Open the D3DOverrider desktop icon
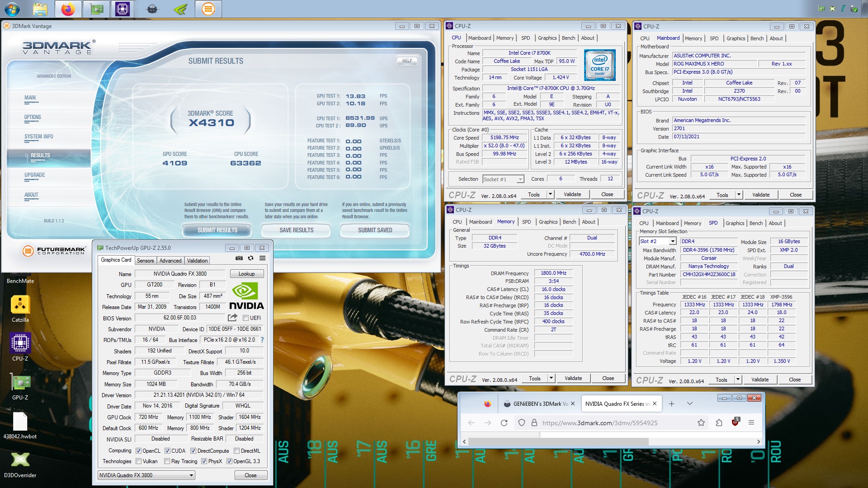This screenshot has width=868, height=488. pos(20,465)
